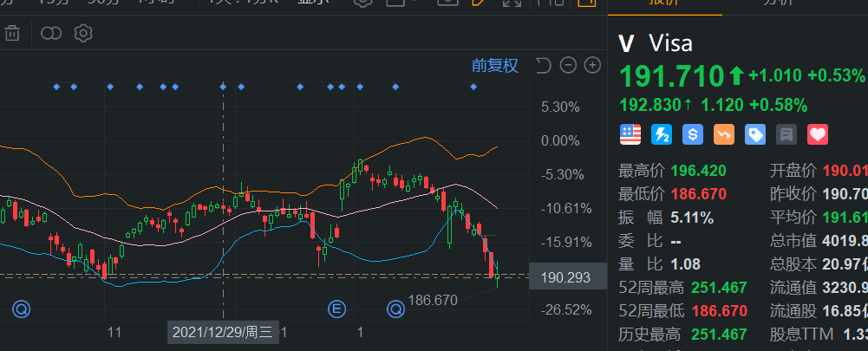Click the change percent +0.53%
Image resolution: width=868 pixels, height=351 pixels.
pos(836,75)
